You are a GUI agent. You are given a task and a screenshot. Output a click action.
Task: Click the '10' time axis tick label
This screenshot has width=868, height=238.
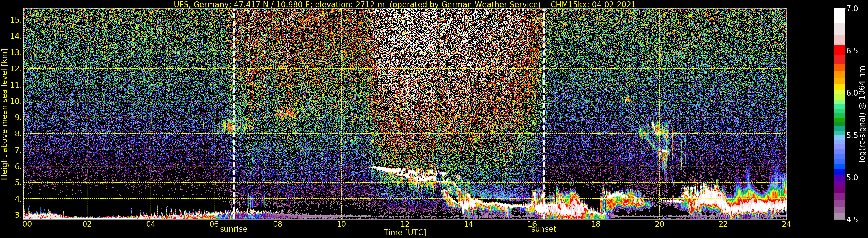[341, 224]
